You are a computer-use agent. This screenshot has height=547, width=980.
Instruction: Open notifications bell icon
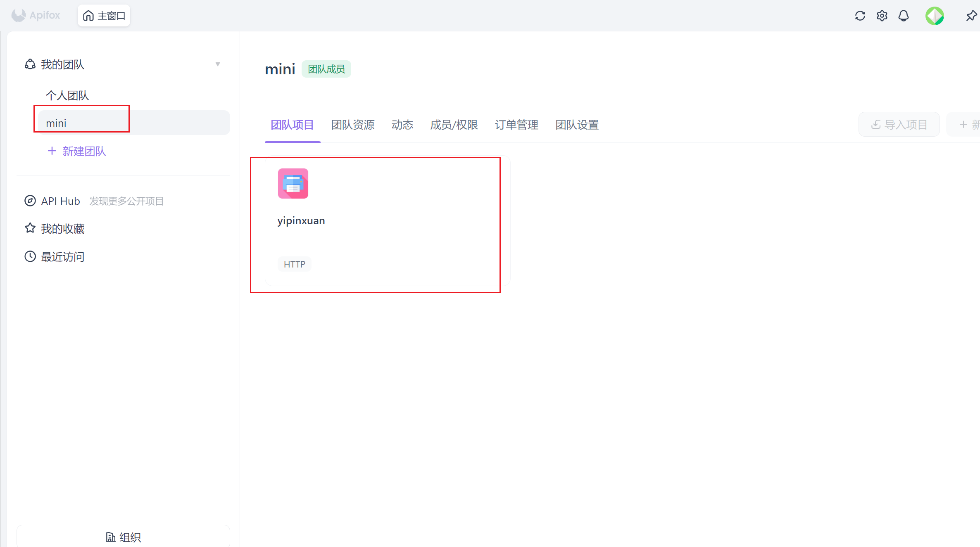click(904, 16)
